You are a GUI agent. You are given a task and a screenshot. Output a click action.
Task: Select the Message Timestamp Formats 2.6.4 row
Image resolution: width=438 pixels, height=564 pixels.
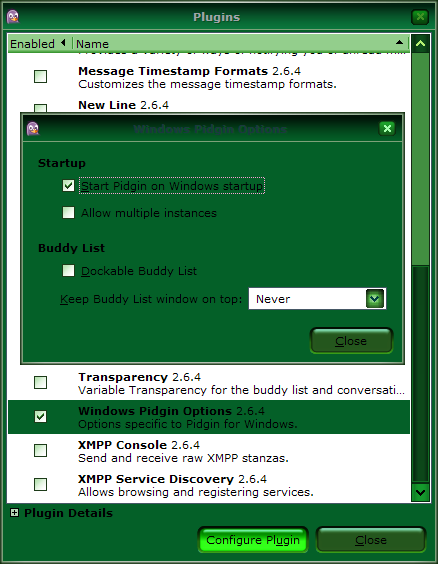click(x=209, y=77)
